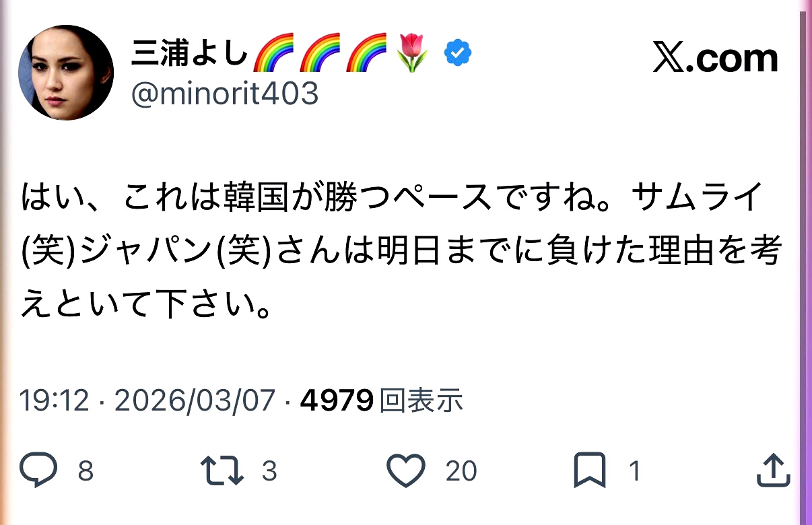Click the reply speech bubble icon
Viewport: 812px width, 525px height.
coord(38,470)
